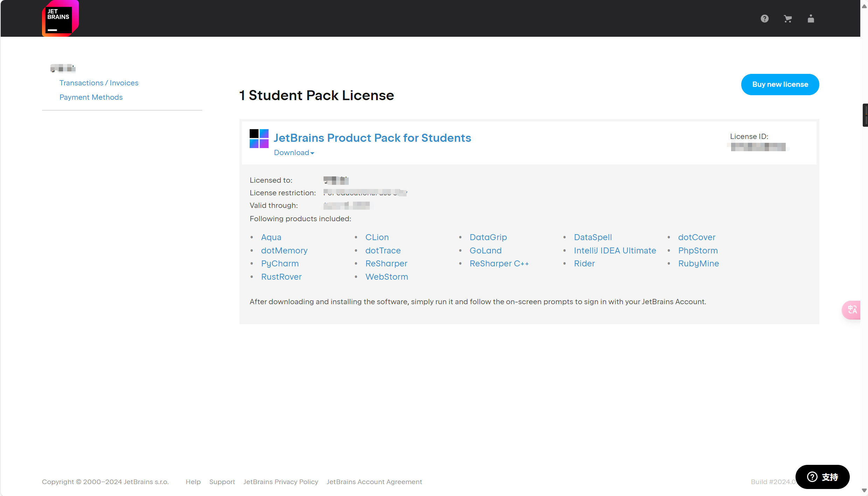Open the shopping cart icon
868x496 pixels.
[787, 19]
